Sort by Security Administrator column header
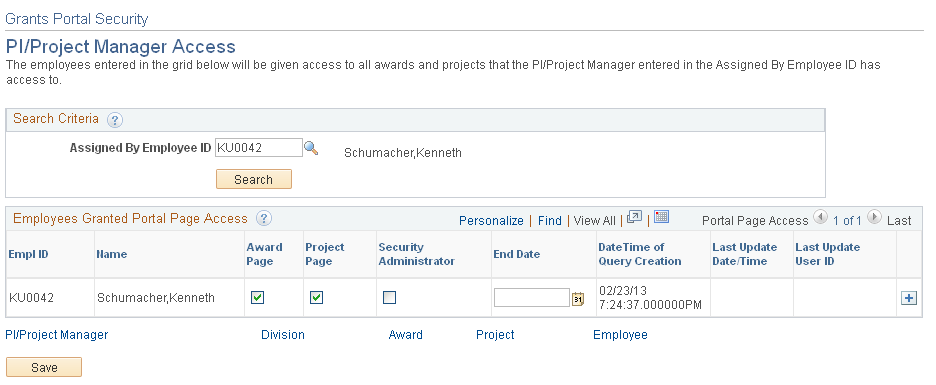 tap(417, 254)
